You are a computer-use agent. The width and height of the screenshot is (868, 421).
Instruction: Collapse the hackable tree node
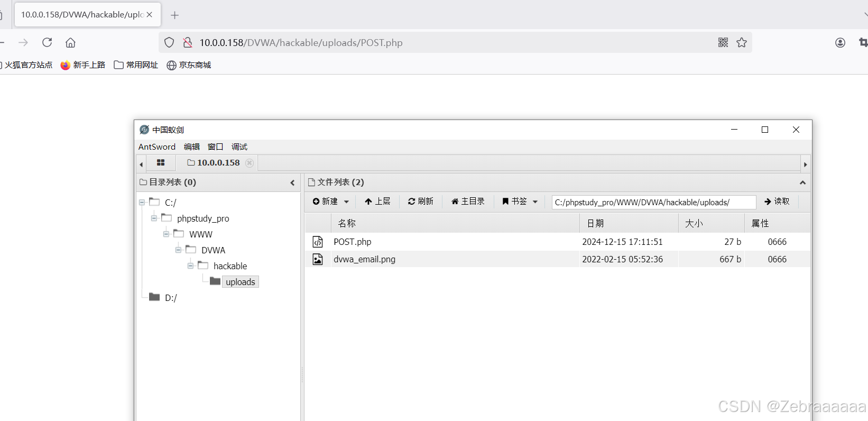point(190,266)
